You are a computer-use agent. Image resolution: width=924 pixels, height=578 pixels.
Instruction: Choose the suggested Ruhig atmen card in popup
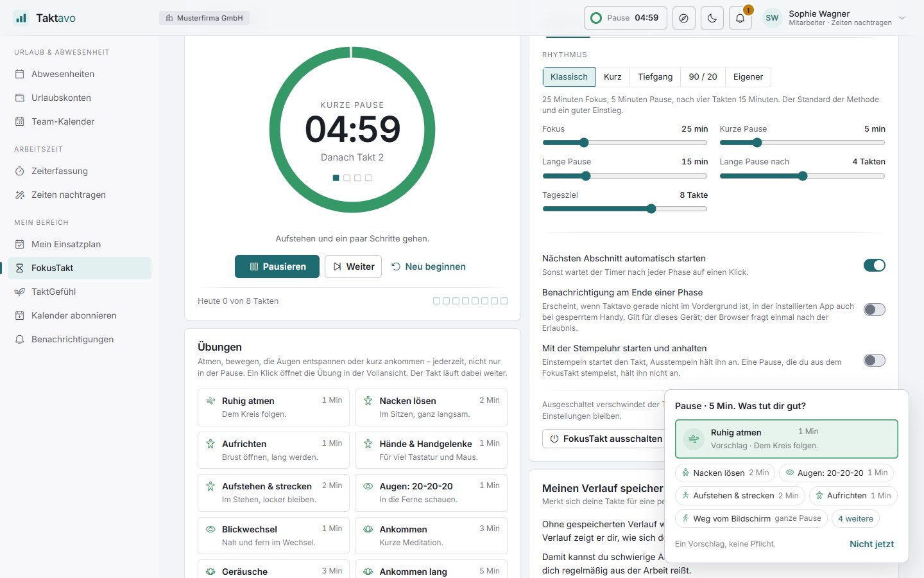[787, 439]
